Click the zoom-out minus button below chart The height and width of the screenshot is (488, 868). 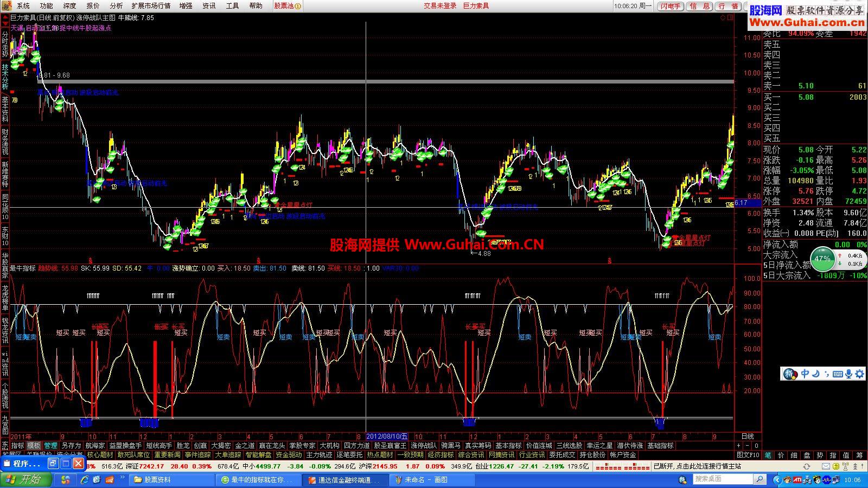[x=748, y=446]
